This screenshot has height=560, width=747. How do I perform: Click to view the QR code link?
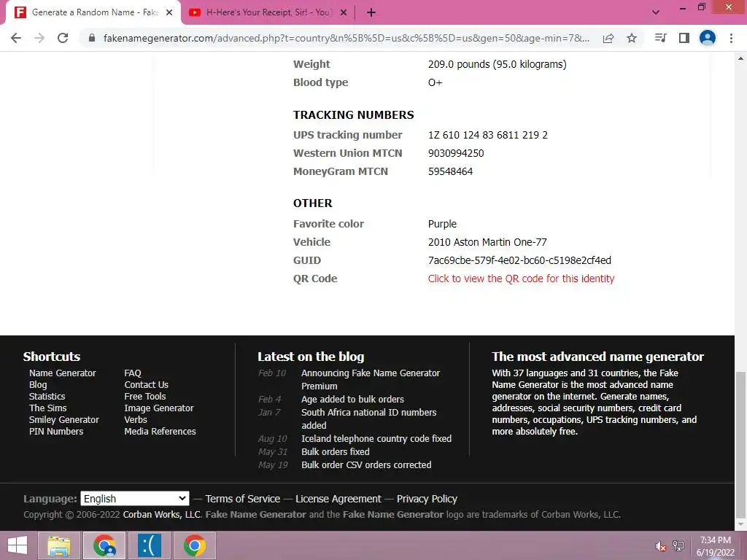click(521, 279)
